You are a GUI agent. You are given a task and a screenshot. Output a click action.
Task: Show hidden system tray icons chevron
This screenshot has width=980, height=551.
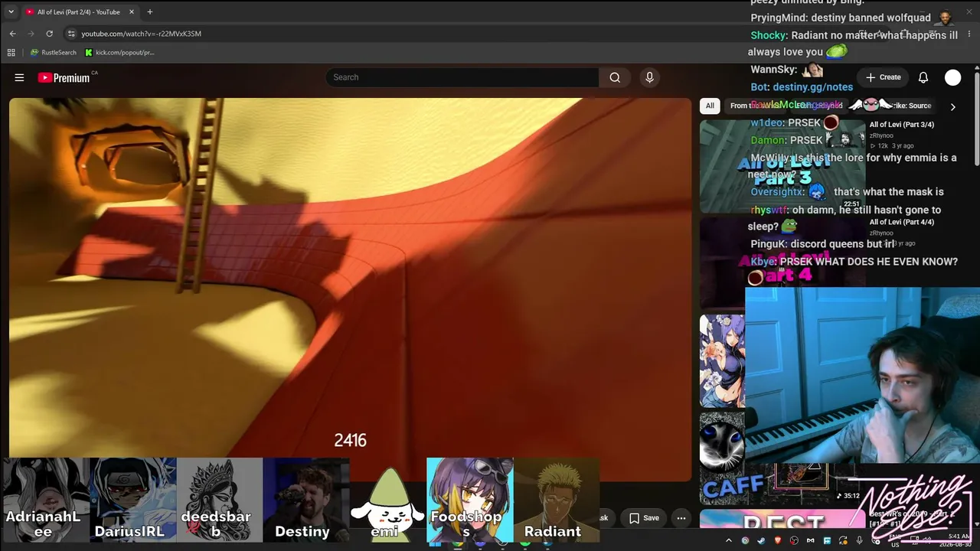point(728,541)
